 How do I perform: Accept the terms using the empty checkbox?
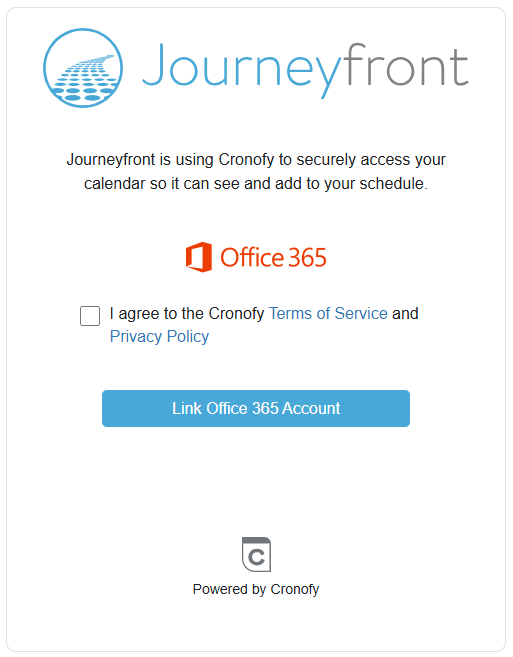tap(90, 316)
